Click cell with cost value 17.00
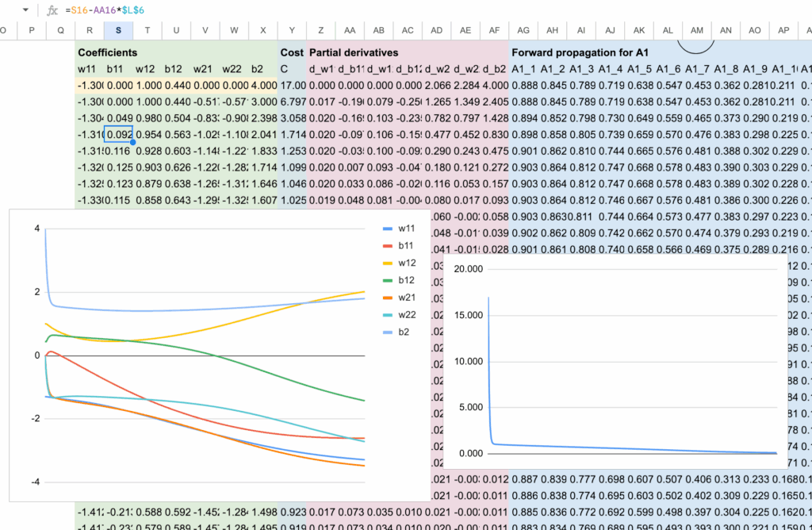 click(x=292, y=85)
